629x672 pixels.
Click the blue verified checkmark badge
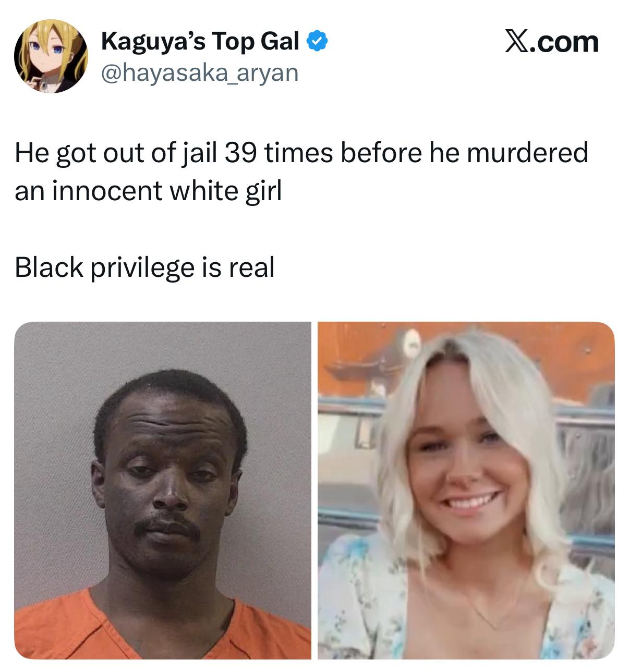[317, 41]
